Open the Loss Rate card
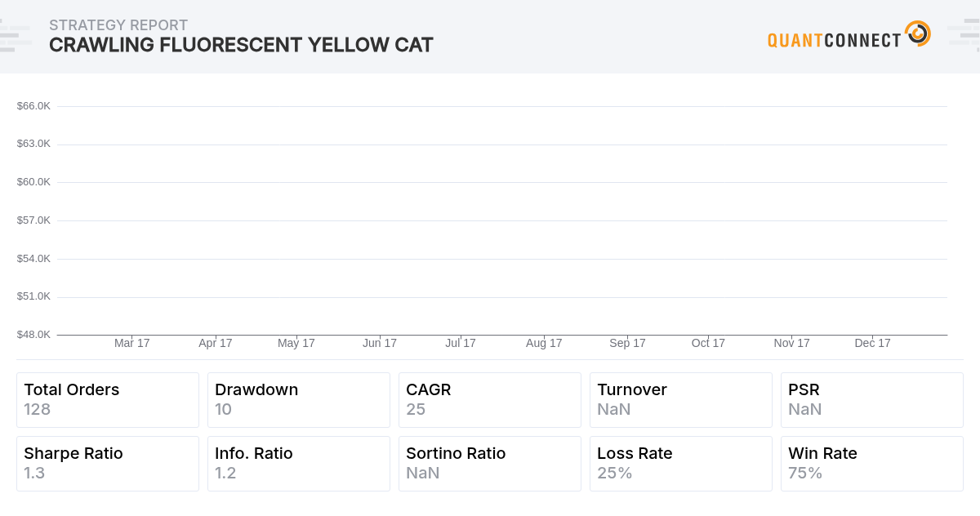 pyautogui.click(x=681, y=464)
